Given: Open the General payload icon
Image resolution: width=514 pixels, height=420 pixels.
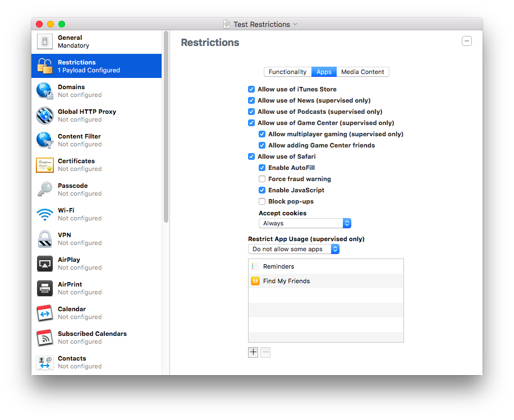Looking at the screenshot, I should 44,41.
